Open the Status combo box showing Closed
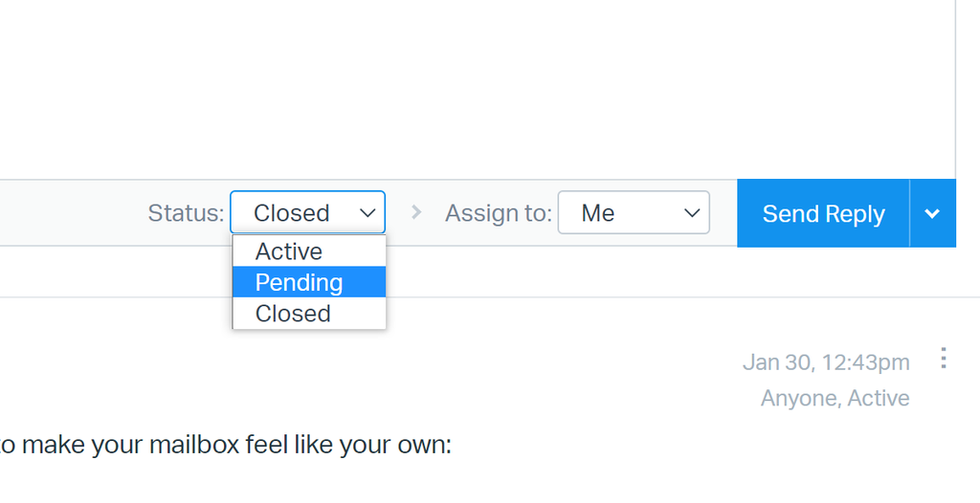 pyautogui.click(x=307, y=212)
